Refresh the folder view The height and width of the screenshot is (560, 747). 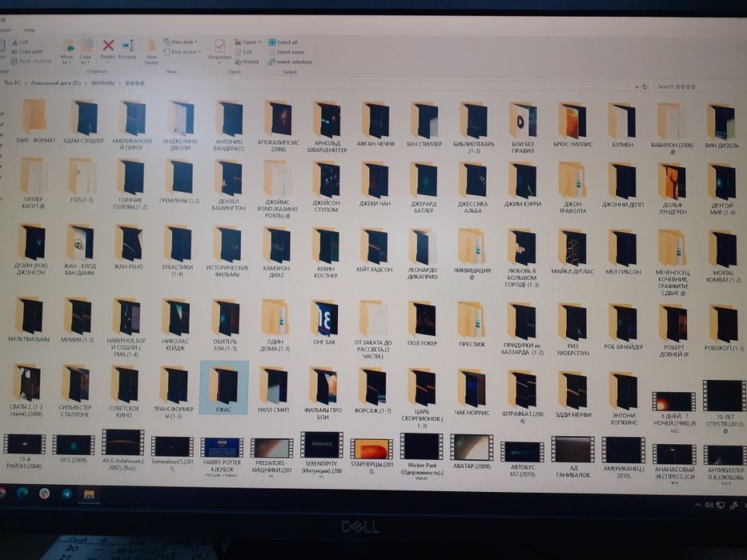[x=645, y=86]
